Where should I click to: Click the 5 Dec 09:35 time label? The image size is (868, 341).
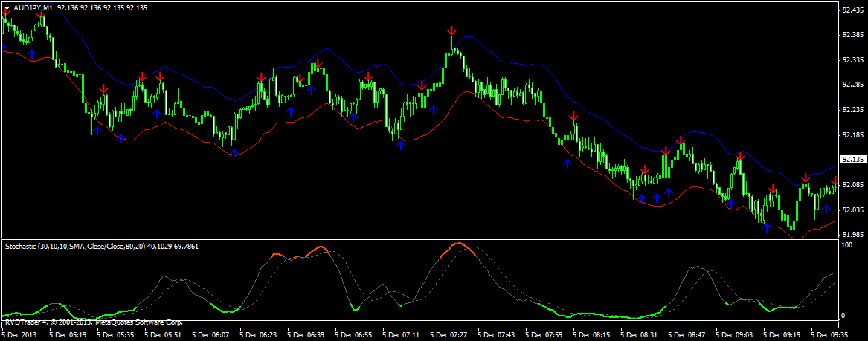pos(829,334)
